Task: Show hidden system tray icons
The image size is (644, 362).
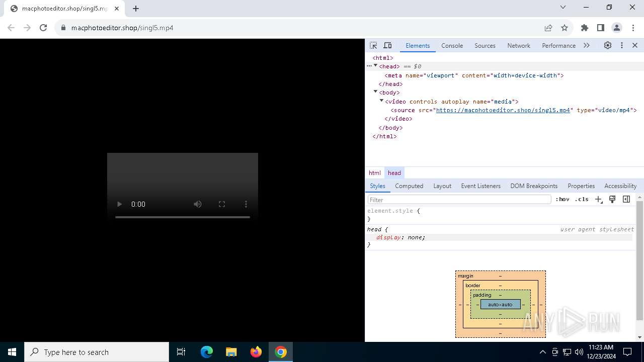Action: coord(542,352)
